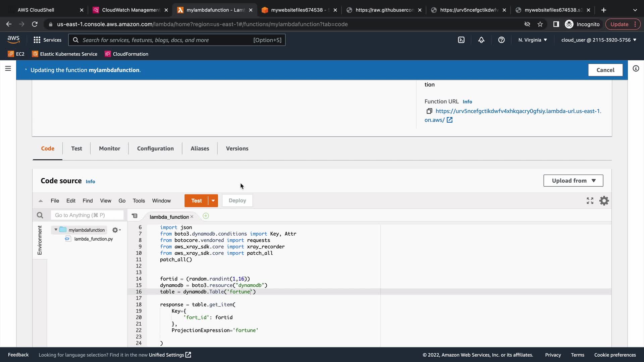Open the Tools menu in editor

(139, 201)
